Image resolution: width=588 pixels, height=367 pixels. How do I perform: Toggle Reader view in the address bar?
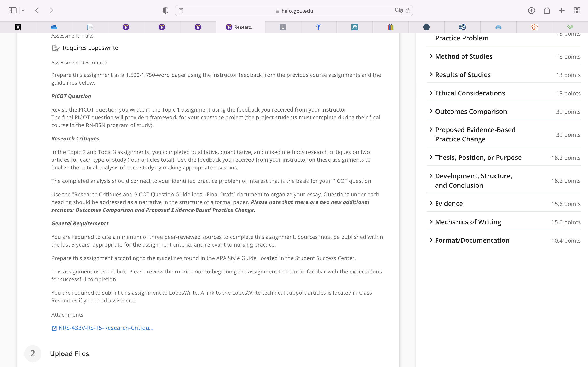click(181, 11)
